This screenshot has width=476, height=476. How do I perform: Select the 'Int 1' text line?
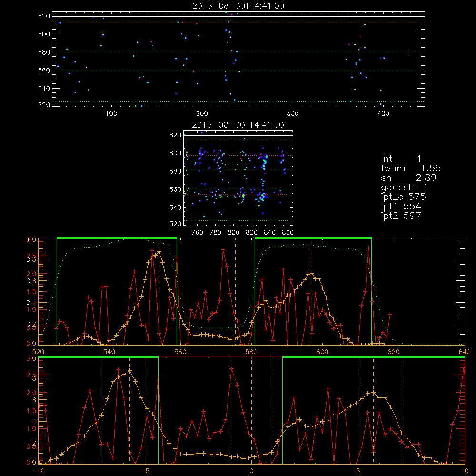[401, 159]
